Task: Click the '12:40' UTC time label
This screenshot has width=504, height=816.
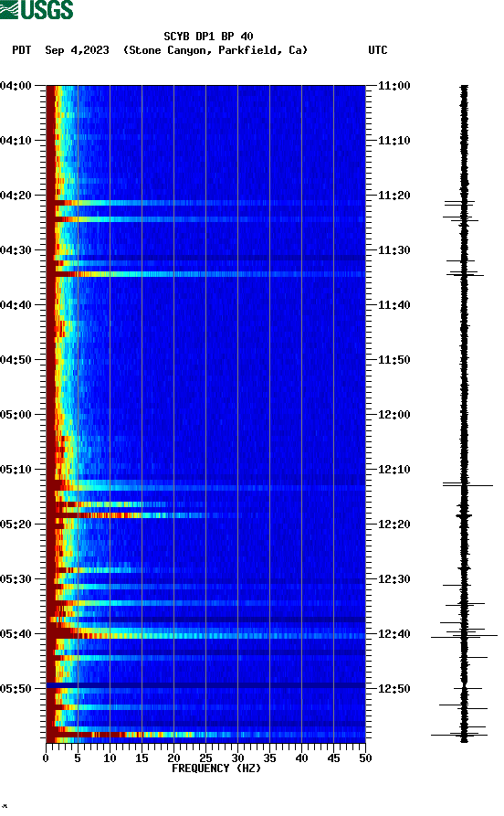Action: click(394, 634)
